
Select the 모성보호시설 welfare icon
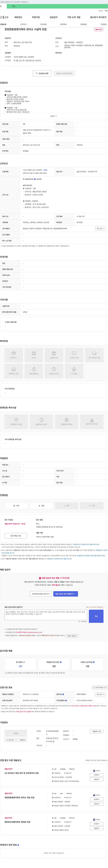(x=54, y=371)
